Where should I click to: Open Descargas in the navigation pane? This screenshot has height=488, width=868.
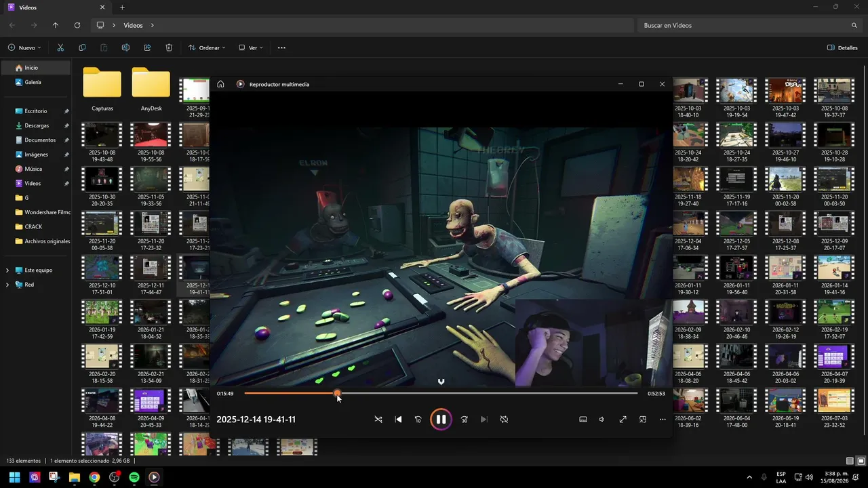click(x=35, y=125)
